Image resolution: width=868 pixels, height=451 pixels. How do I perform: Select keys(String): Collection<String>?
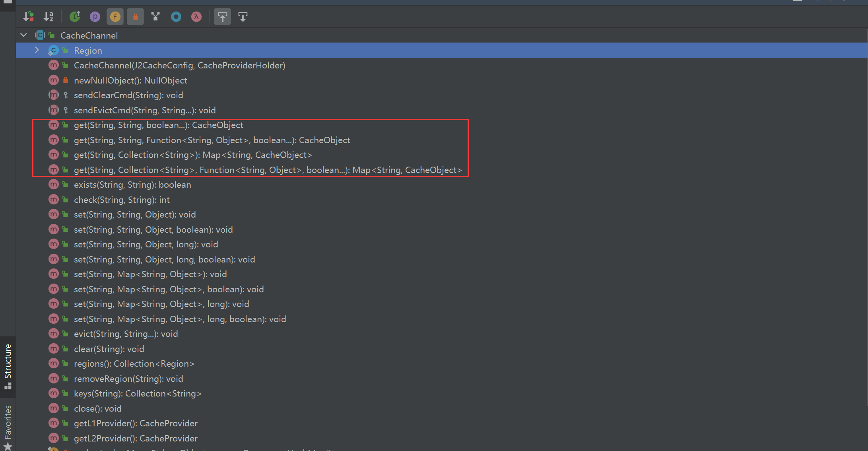(138, 393)
